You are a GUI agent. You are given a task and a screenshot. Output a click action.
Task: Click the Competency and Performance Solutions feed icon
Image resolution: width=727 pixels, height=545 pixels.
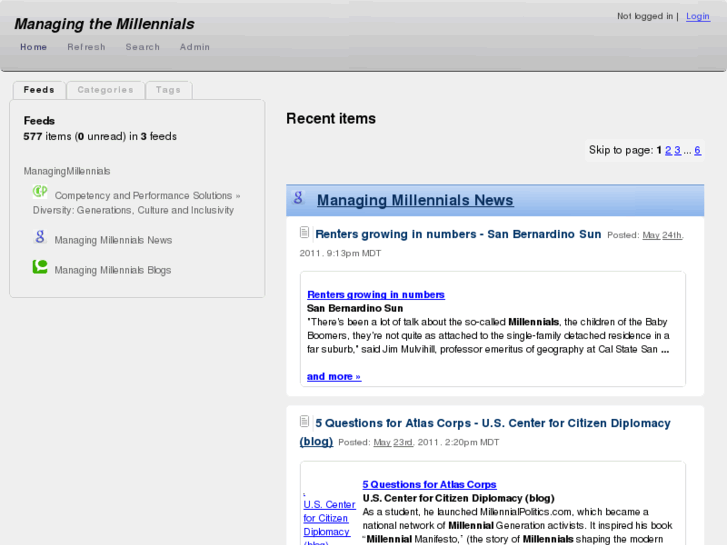pos(40,192)
